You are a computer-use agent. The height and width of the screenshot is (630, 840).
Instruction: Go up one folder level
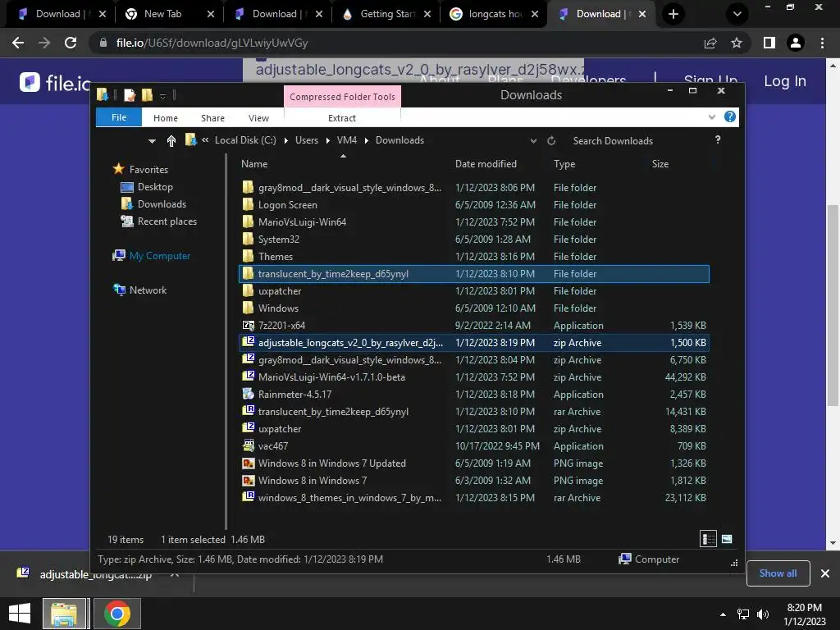[x=171, y=140]
